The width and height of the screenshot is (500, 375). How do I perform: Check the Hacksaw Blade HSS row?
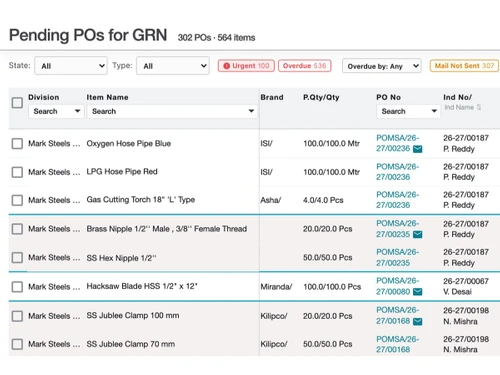tap(17, 287)
